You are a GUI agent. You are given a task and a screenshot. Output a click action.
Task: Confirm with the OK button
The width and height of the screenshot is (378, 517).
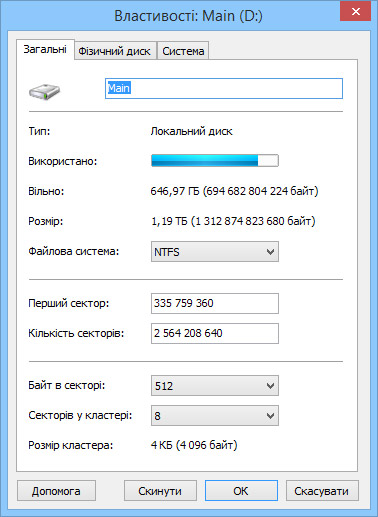coord(241,491)
